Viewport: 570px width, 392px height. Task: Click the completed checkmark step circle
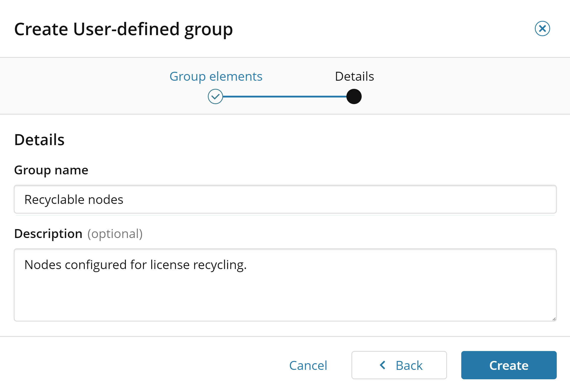pos(215,96)
